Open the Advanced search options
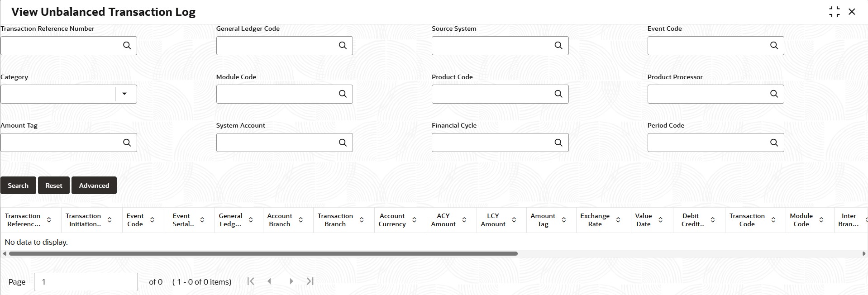Viewport: 868px width, 295px height. 94,185
